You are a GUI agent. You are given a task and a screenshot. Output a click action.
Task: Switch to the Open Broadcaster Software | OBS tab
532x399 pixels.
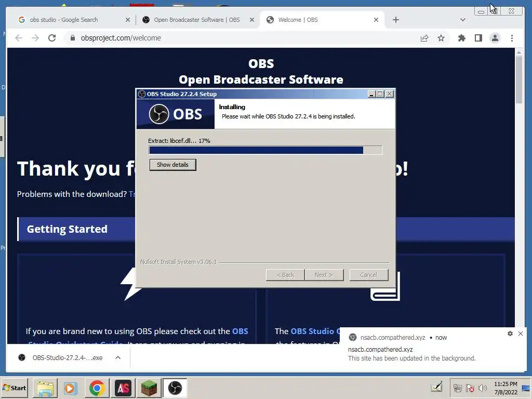click(x=197, y=20)
